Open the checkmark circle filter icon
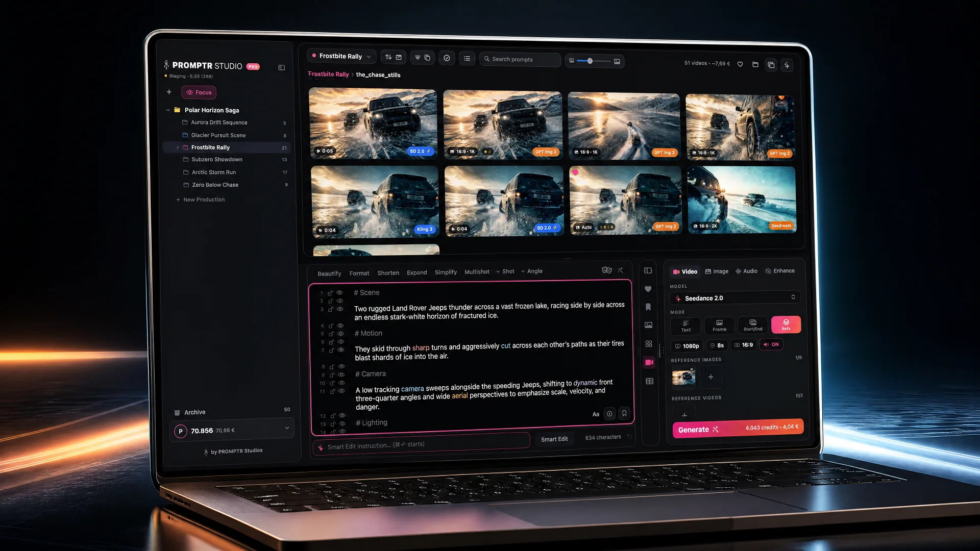This screenshot has width=980, height=551. 447,58
